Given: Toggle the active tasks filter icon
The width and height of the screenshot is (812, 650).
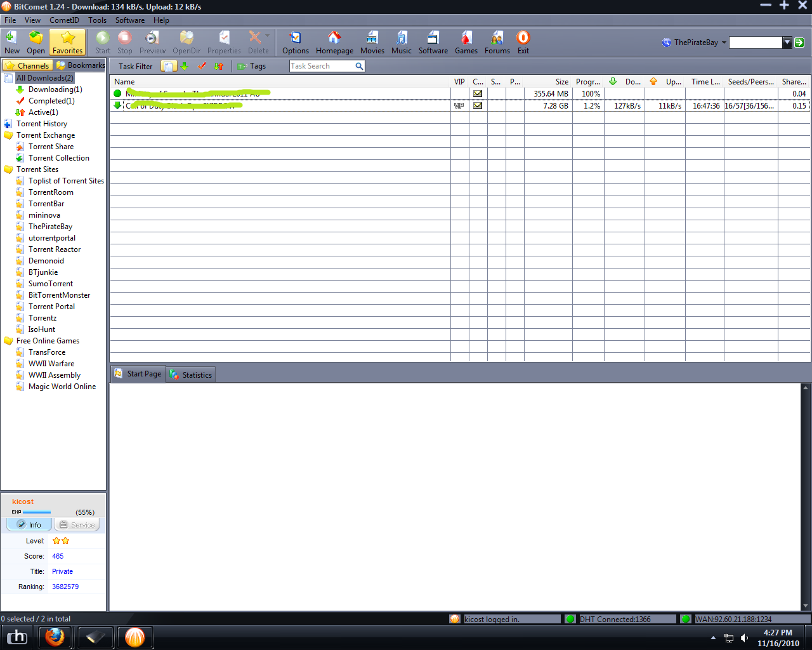Looking at the screenshot, I should tap(219, 66).
